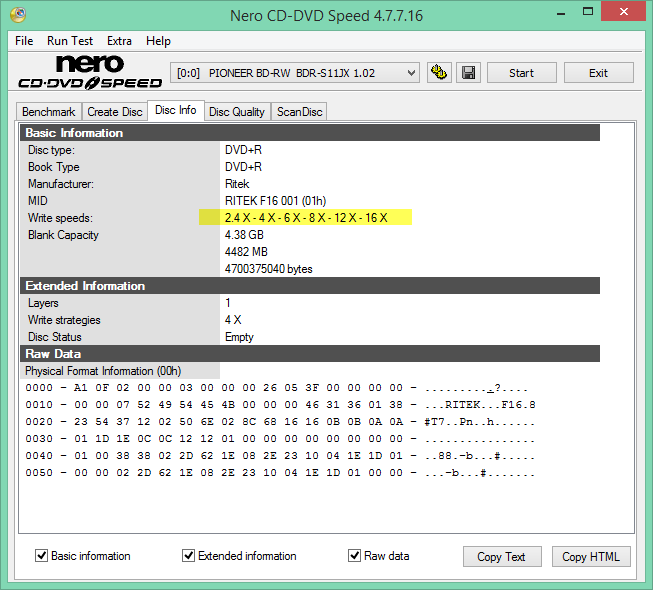Screen dimensions: 653x590
Task: Select the highlighted write speeds value
Action: click(306, 217)
